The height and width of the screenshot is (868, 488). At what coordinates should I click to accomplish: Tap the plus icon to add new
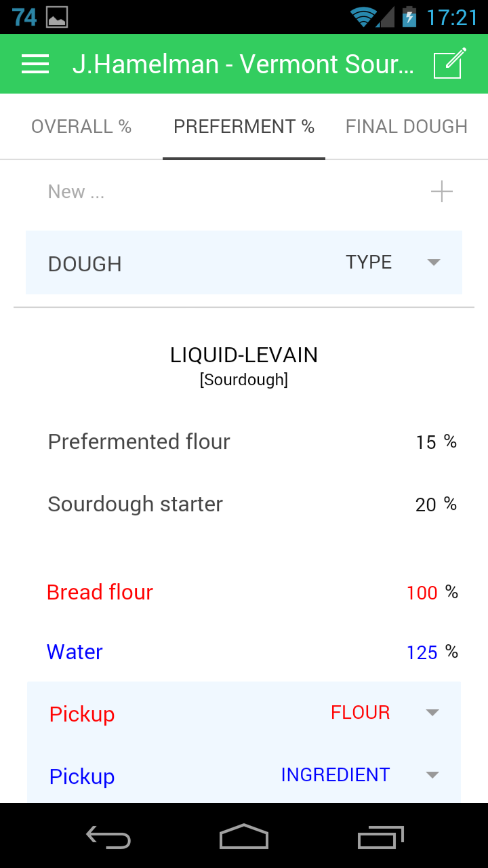click(441, 192)
